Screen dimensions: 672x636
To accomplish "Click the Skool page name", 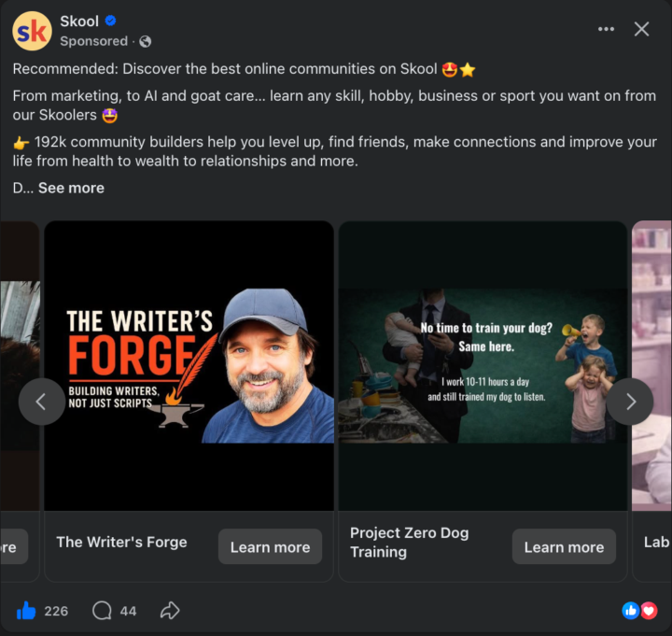I will [x=79, y=21].
